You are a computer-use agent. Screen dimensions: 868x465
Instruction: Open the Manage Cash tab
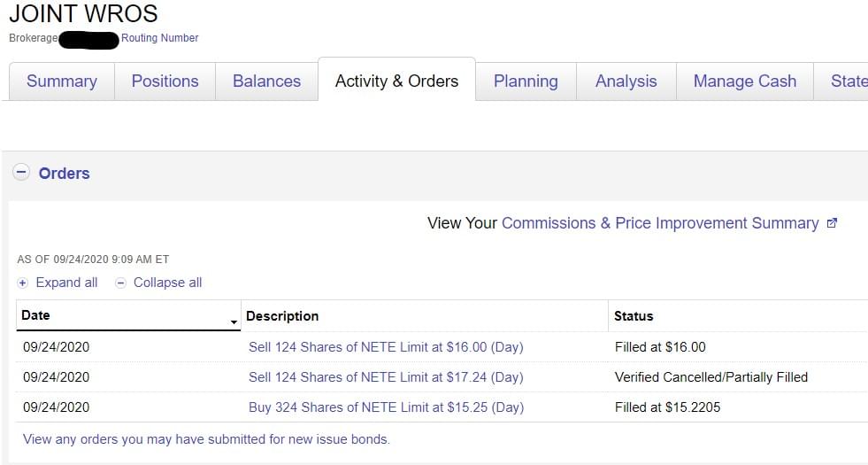[x=744, y=81]
